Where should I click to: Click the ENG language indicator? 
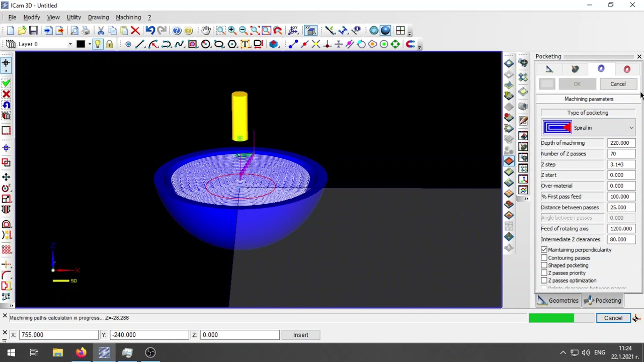click(x=600, y=352)
